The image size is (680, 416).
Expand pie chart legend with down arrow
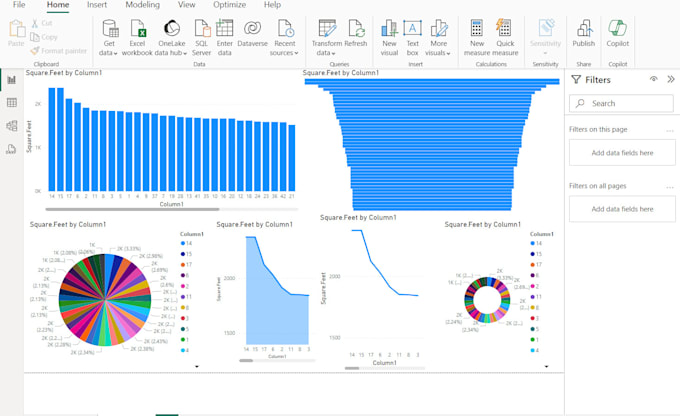(x=197, y=367)
